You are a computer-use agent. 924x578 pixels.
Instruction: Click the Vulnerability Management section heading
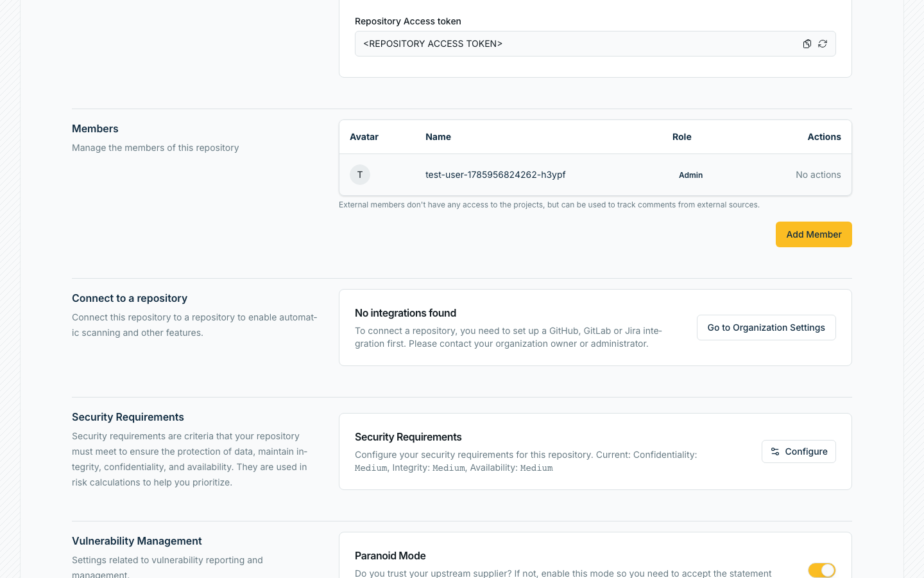tap(137, 541)
